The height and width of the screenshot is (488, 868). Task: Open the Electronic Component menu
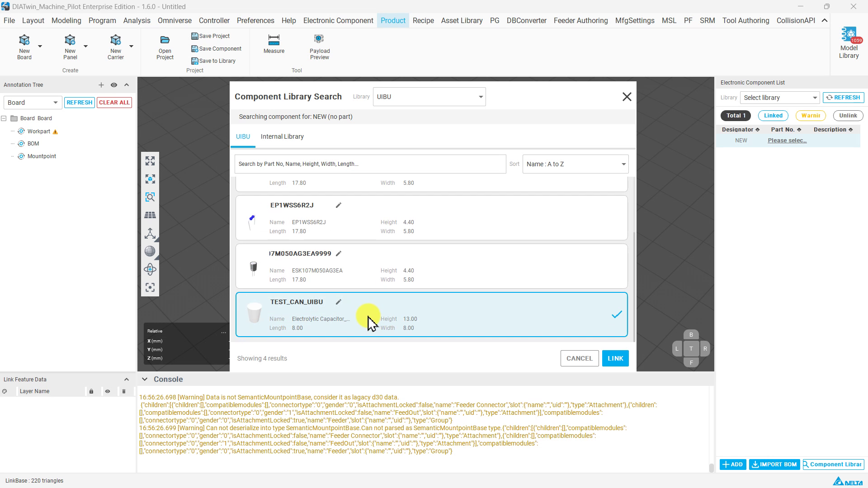click(x=338, y=21)
